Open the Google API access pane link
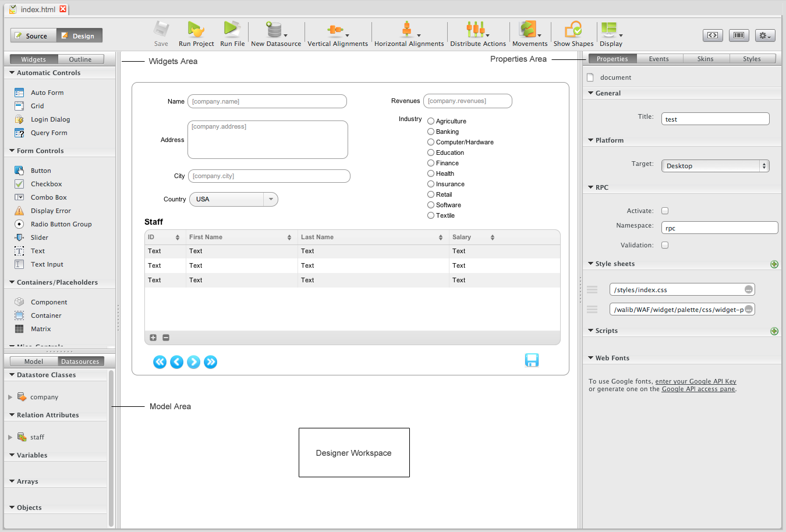This screenshot has height=532, width=786. tap(698, 389)
